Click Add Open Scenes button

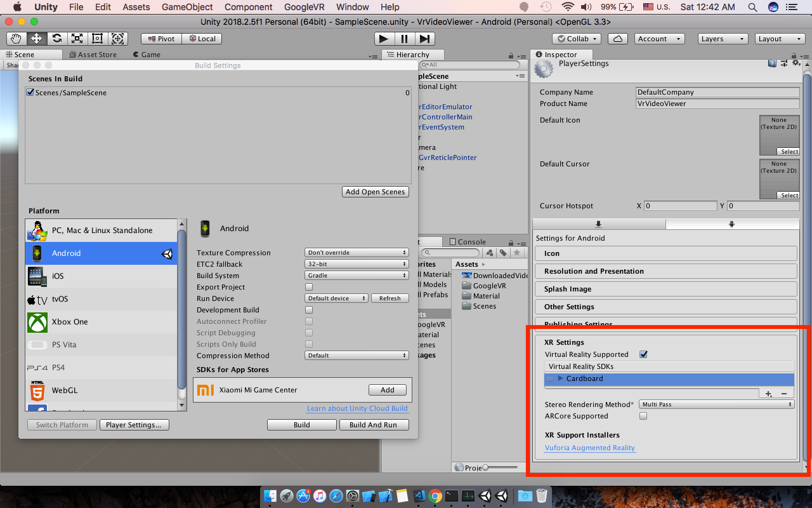point(375,192)
